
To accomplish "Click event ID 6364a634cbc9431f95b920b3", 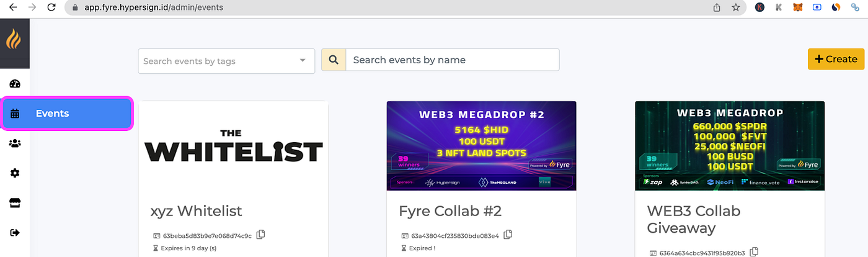I will coord(702,253).
